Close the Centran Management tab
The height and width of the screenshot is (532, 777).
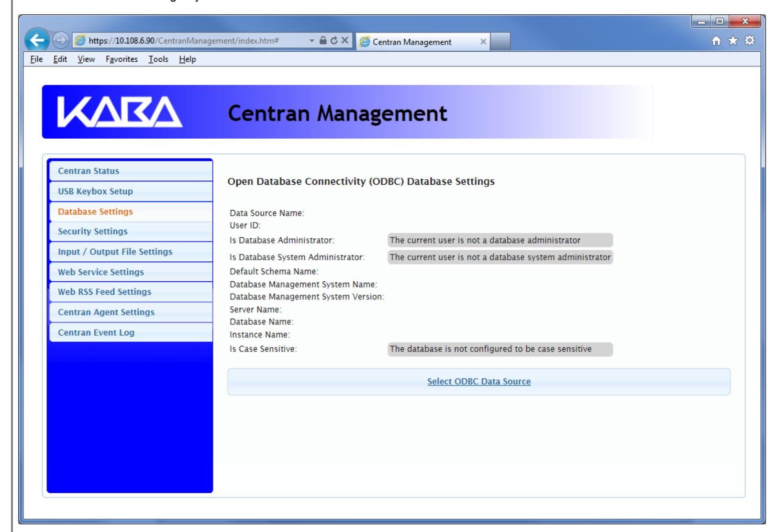coord(483,42)
